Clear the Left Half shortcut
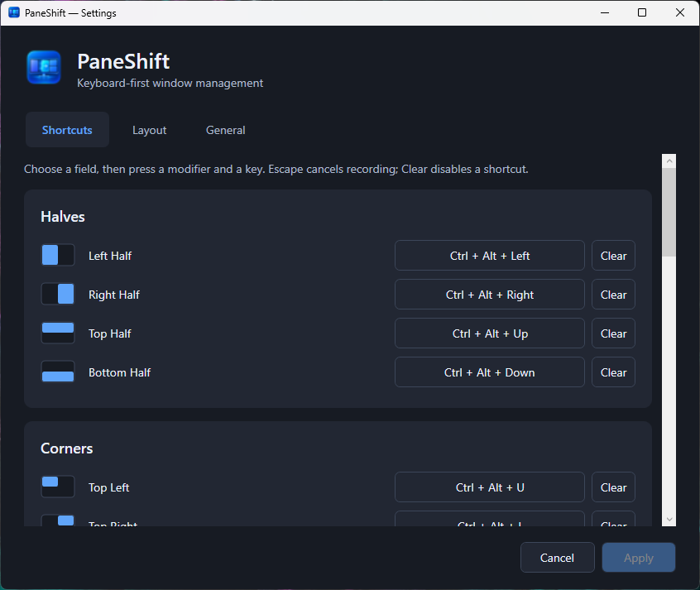Screen dimensions: 700x590 click(x=613, y=256)
